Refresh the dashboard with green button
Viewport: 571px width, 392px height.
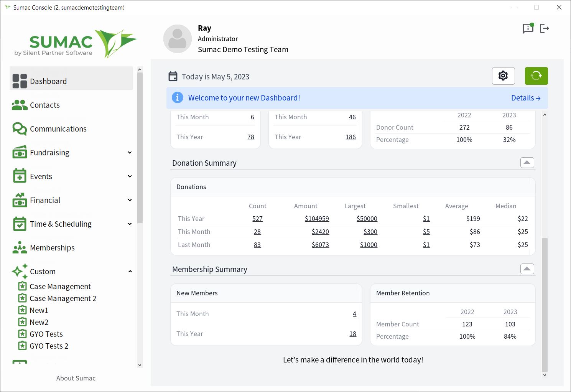pos(536,76)
